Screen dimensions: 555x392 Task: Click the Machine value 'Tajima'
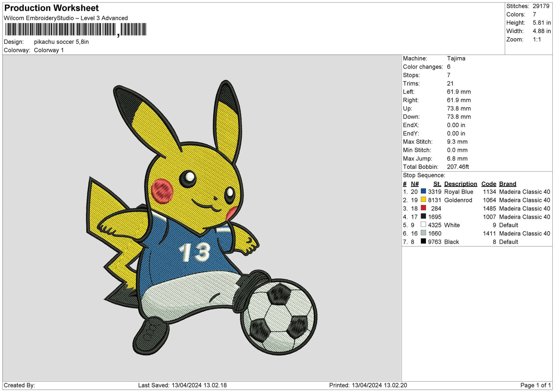pos(456,58)
